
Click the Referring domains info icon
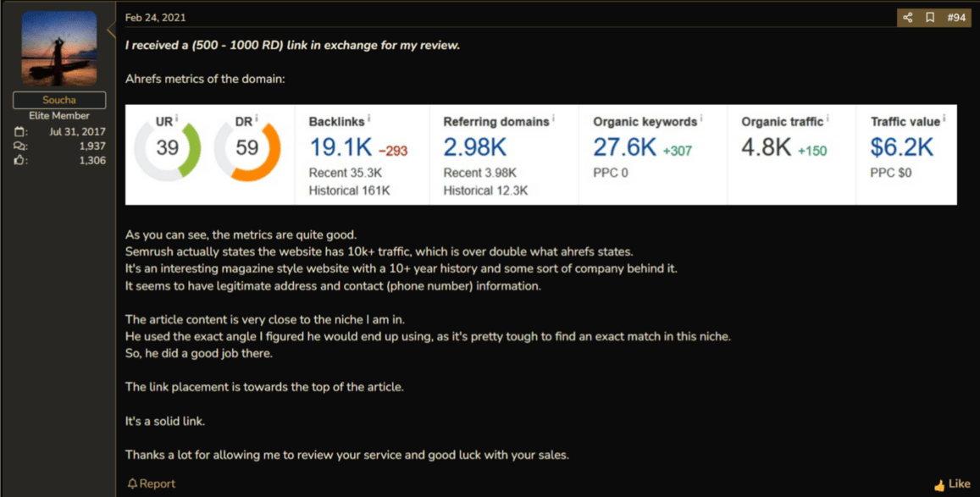tap(553, 118)
